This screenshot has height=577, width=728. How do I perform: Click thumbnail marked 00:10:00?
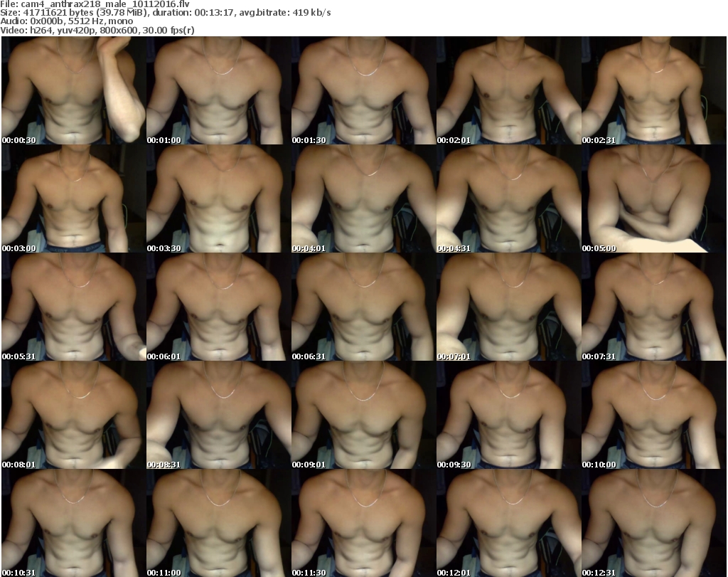[x=654, y=415]
